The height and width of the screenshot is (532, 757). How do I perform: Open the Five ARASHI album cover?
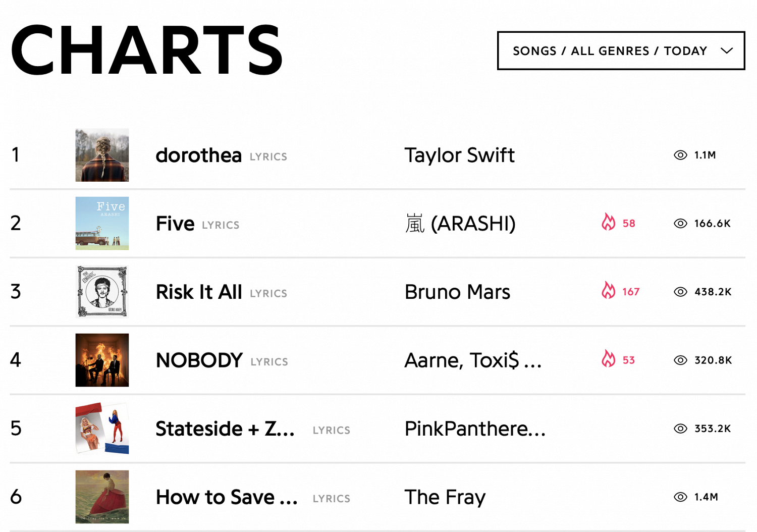102,223
